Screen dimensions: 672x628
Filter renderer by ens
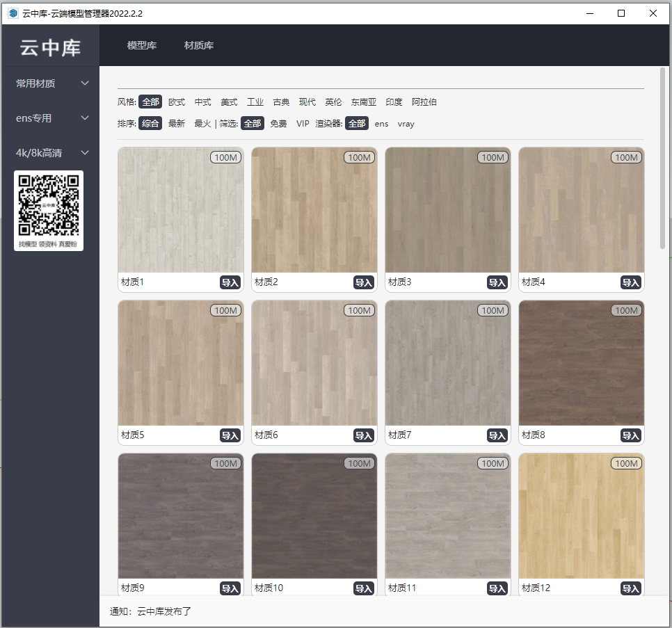tap(381, 124)
